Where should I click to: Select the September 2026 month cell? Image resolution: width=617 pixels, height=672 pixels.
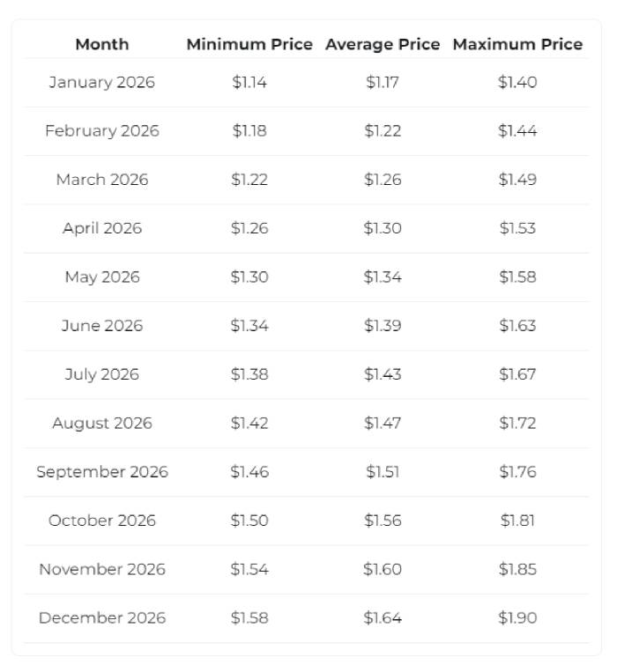[x=101, y=472]
